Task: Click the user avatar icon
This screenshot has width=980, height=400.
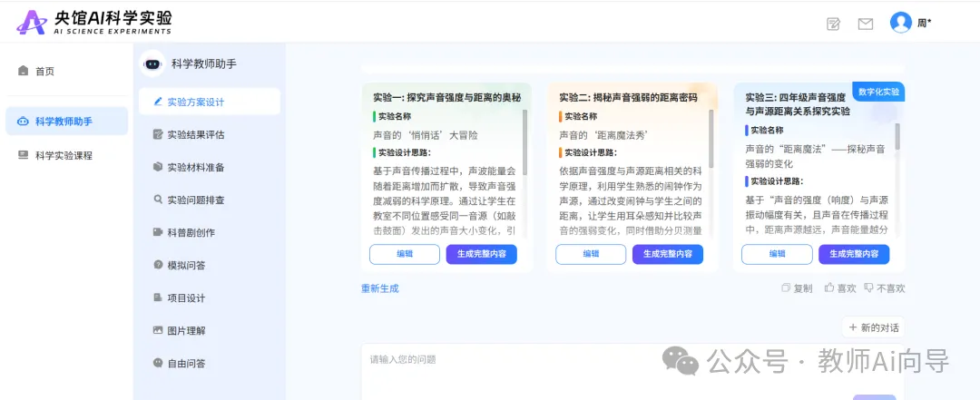Action: coord(901,23)
